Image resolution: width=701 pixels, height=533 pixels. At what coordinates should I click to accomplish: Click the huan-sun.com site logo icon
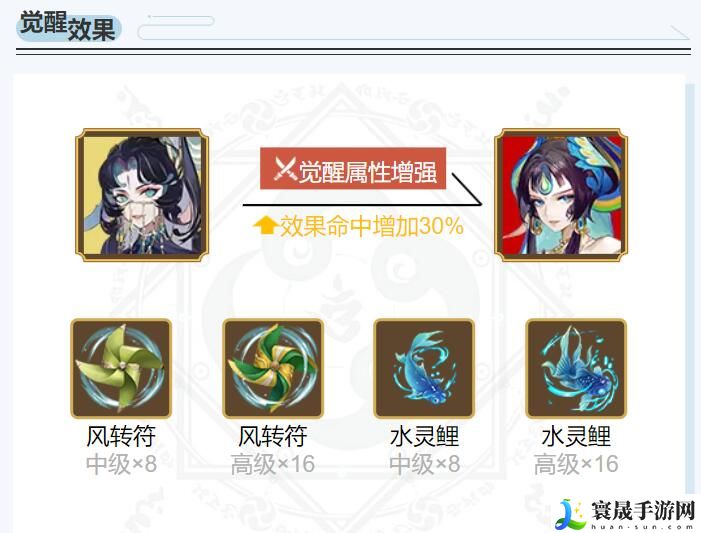[571, 514]
